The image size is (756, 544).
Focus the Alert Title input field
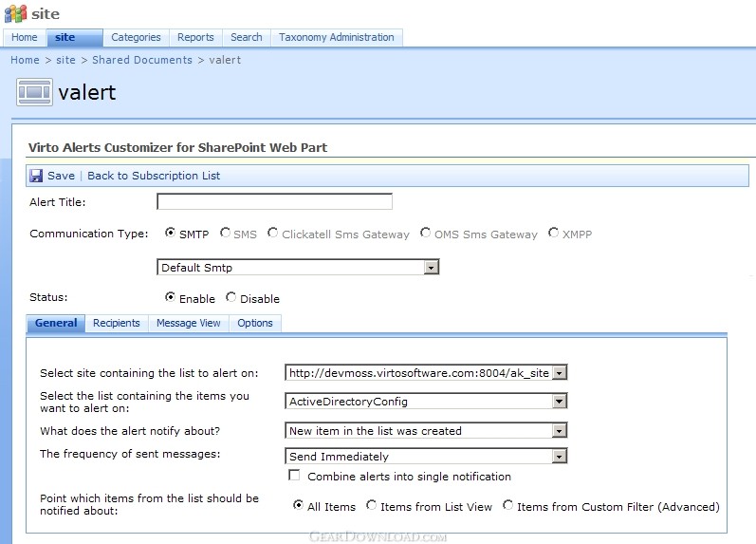[x=275, y=201]
